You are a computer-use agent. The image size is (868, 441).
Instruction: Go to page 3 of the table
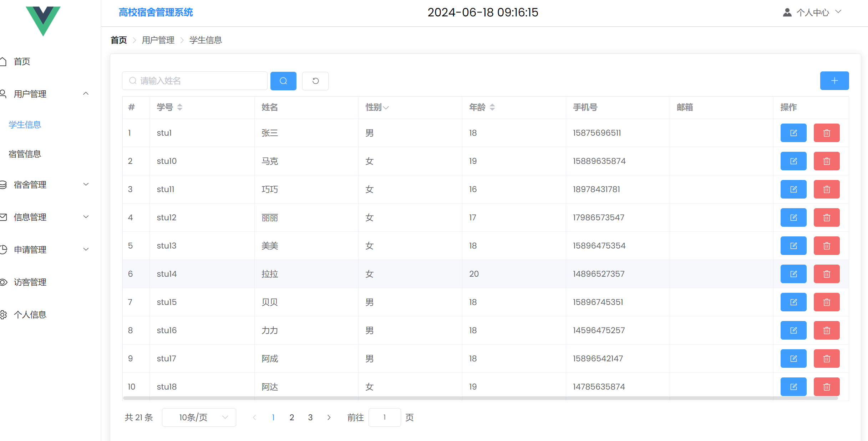pos(310,417)
